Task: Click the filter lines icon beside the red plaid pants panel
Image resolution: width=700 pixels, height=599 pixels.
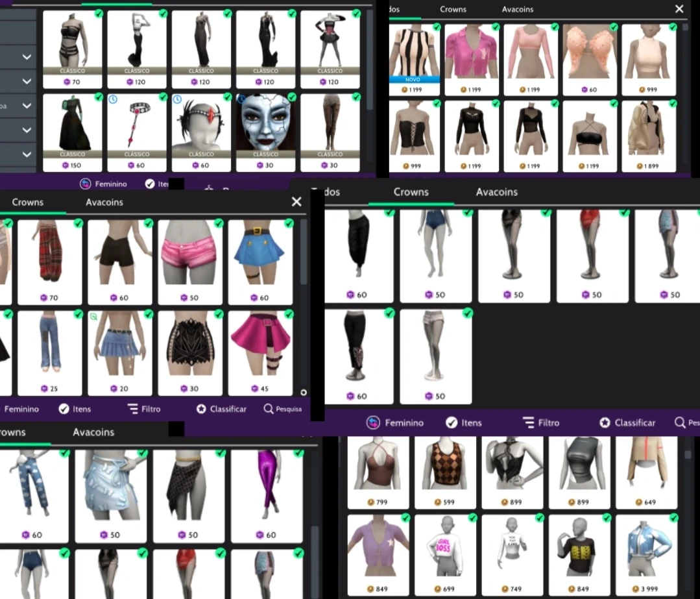Action: point(133,409)
